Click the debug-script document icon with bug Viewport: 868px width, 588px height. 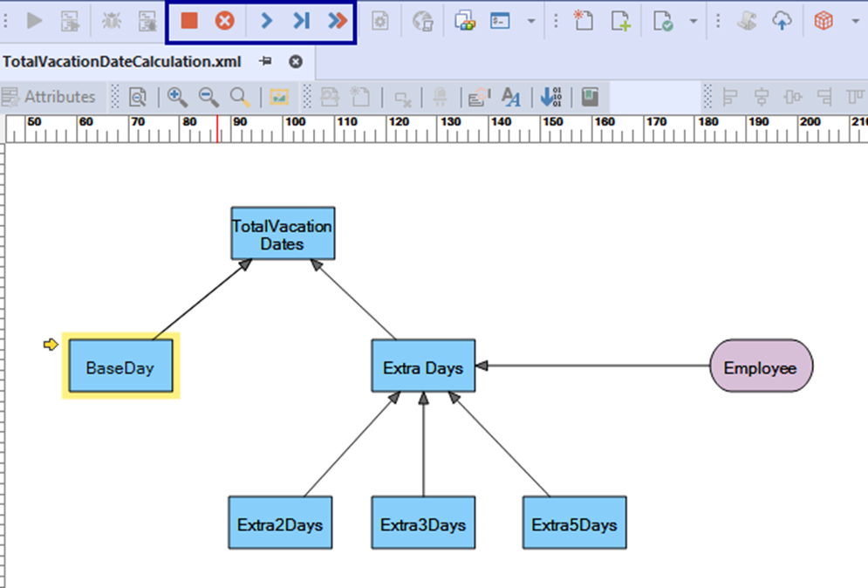[x=147, y=21]
